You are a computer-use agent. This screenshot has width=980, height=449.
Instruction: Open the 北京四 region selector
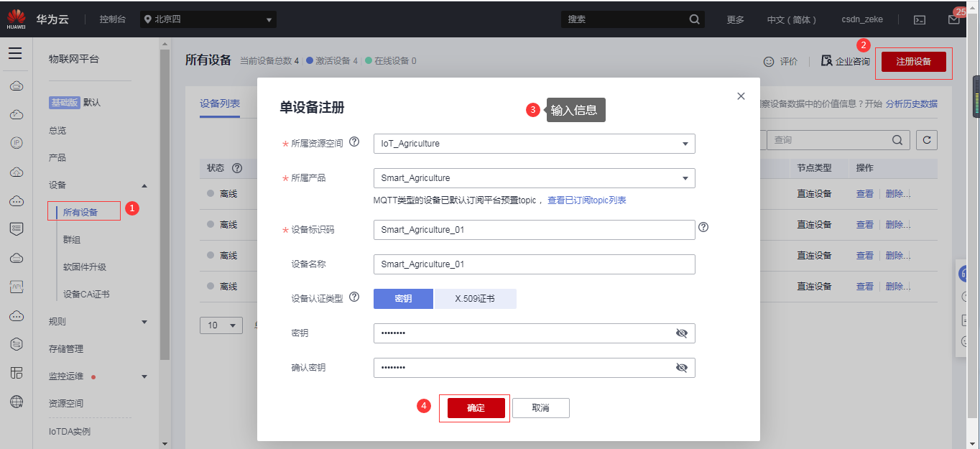pyautogui.click(x=208, y=19)
